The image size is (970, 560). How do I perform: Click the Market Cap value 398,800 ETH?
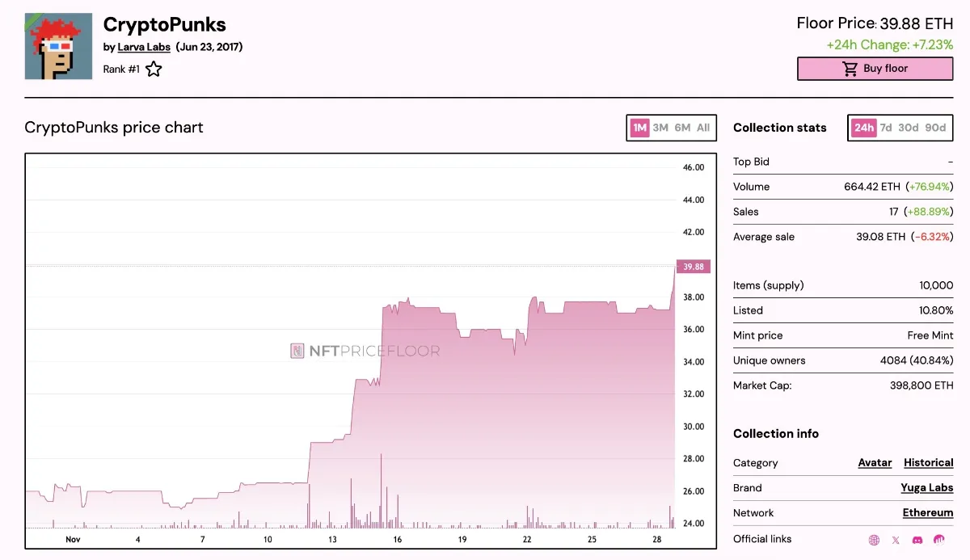click(921, 385)
